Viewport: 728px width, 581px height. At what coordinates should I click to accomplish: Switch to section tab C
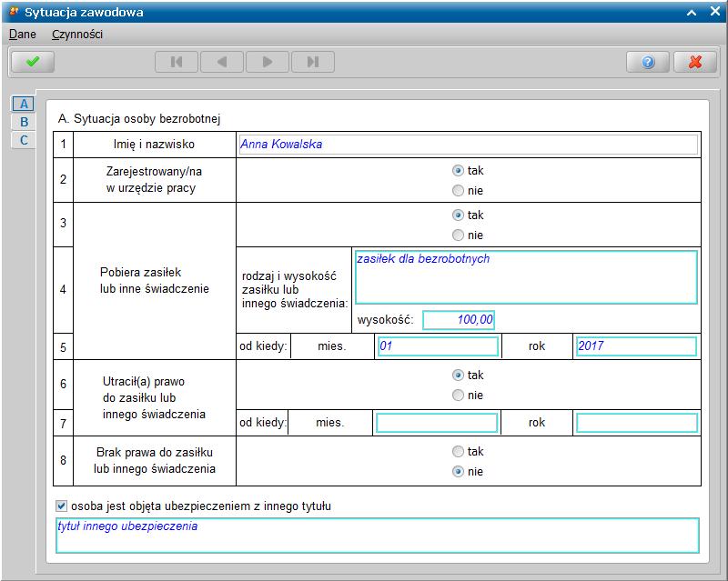tap(24, 140)
